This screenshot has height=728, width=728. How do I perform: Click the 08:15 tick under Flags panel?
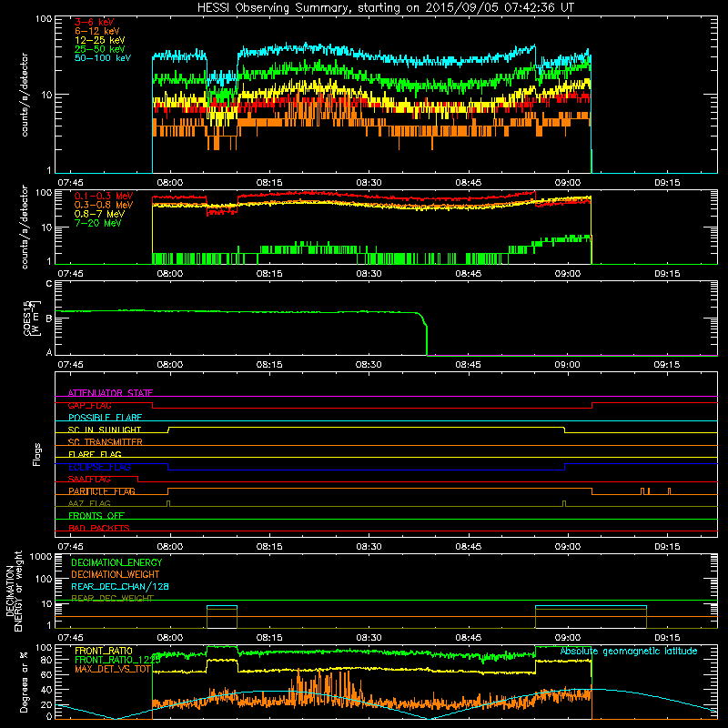[x=269, y=547]
